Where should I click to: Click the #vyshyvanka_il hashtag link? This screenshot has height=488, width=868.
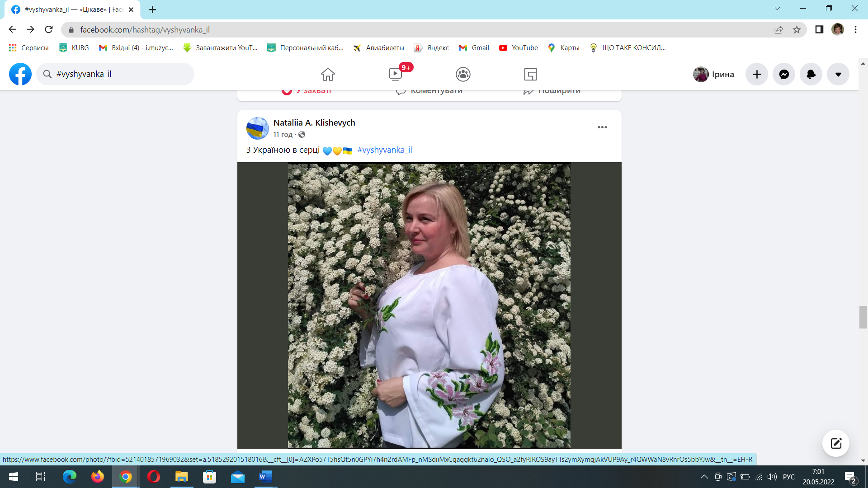pyautogui.click(x=384, y=150)
